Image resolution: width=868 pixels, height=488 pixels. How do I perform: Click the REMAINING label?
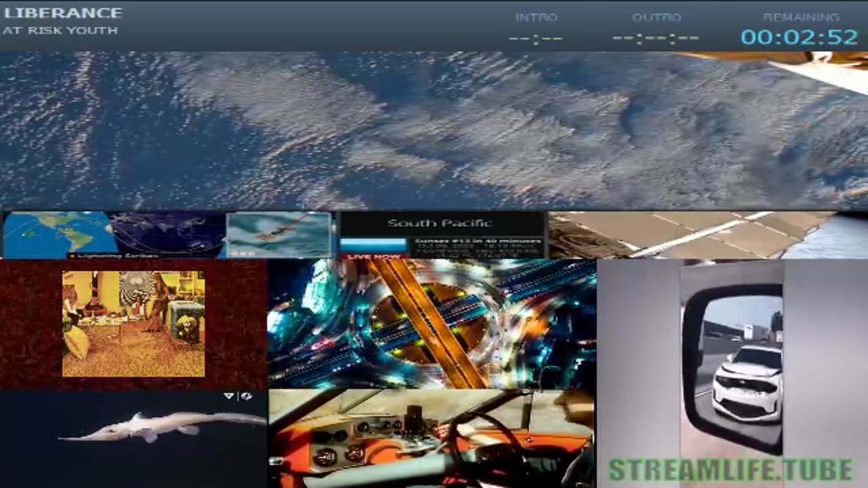tap(801, 18)
